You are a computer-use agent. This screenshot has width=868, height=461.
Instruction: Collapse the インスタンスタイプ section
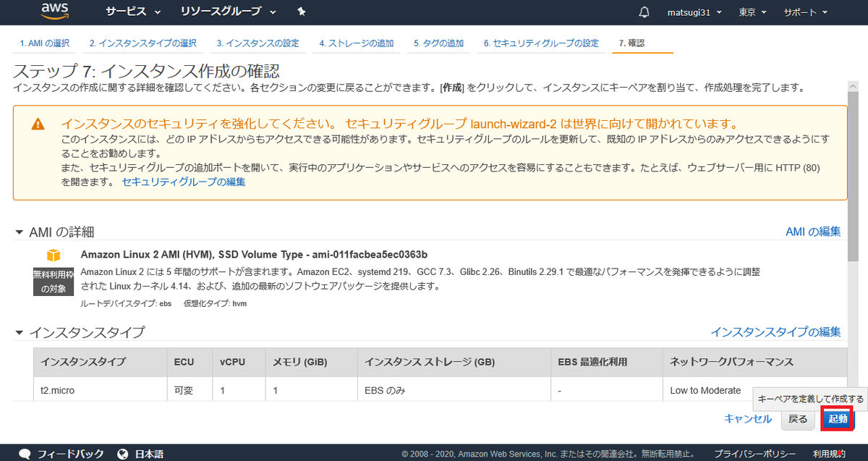point(20,333)
